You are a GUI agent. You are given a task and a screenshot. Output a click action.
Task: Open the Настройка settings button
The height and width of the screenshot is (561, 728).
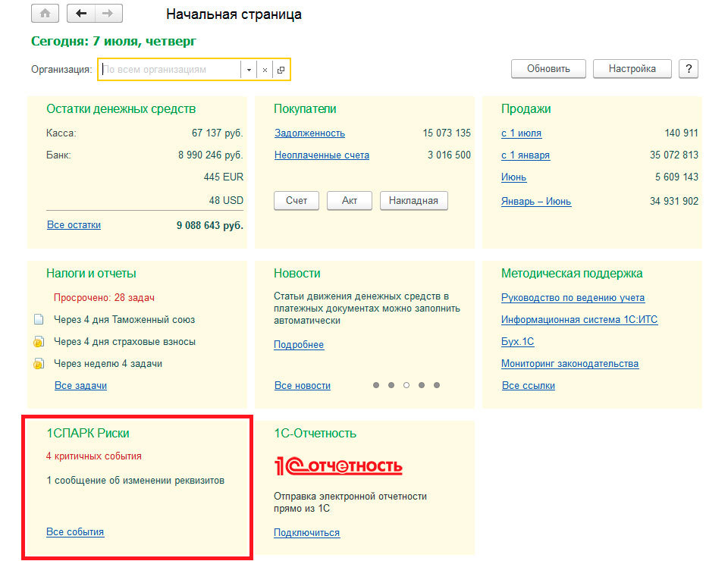coord(632,68)
